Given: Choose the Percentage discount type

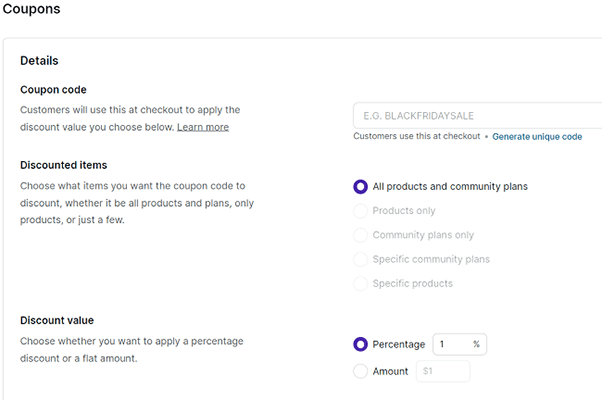Looking at the screenshot, I should coord(361,344).
